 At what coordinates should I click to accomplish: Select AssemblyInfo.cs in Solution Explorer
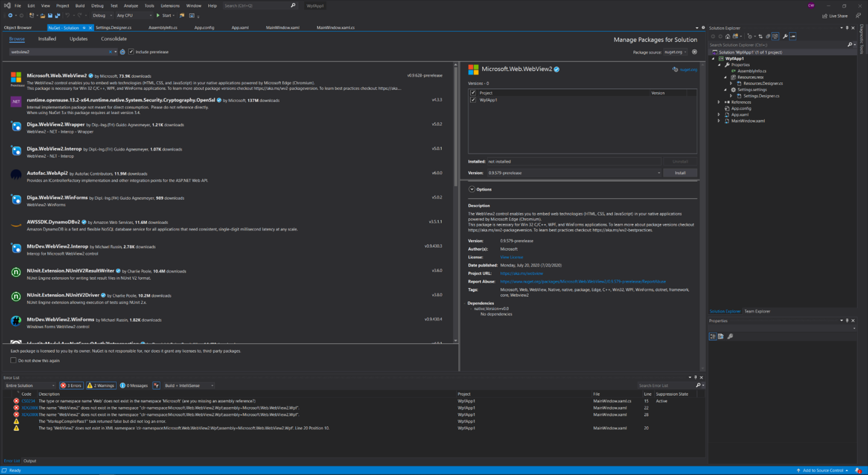pos(751,71)
